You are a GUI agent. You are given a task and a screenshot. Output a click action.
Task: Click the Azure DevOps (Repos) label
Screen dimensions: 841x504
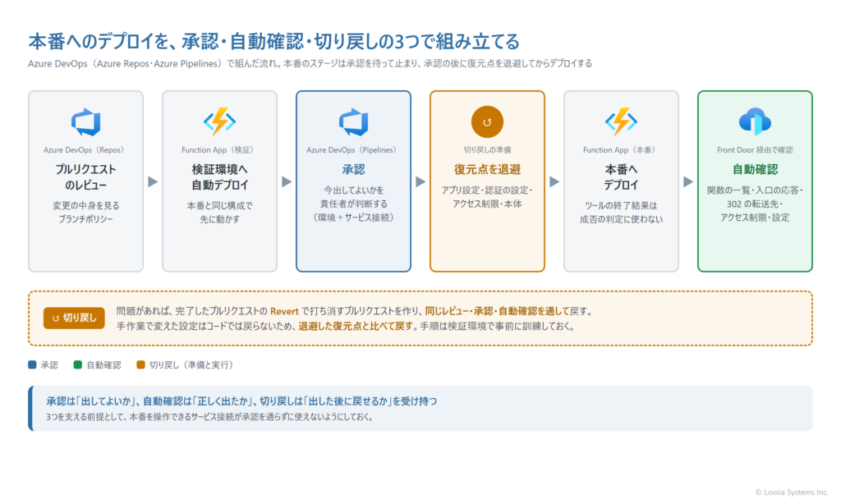click(84, 150)
